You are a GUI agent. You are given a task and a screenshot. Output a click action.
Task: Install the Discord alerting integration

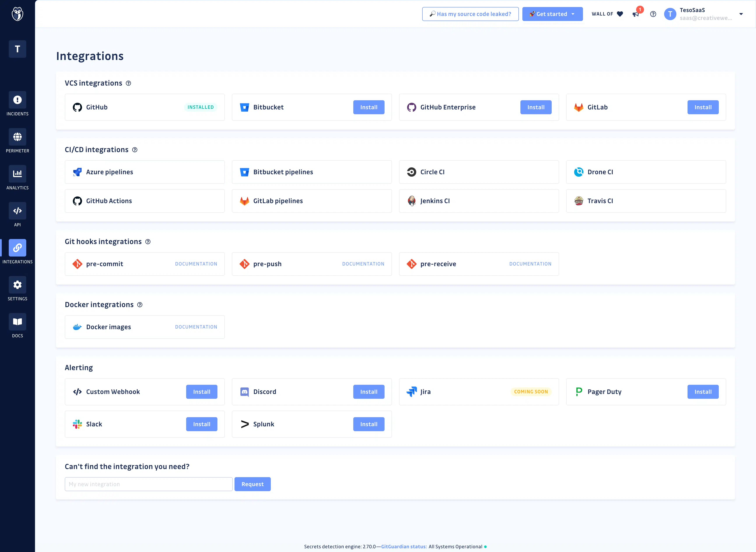point(369,392)
